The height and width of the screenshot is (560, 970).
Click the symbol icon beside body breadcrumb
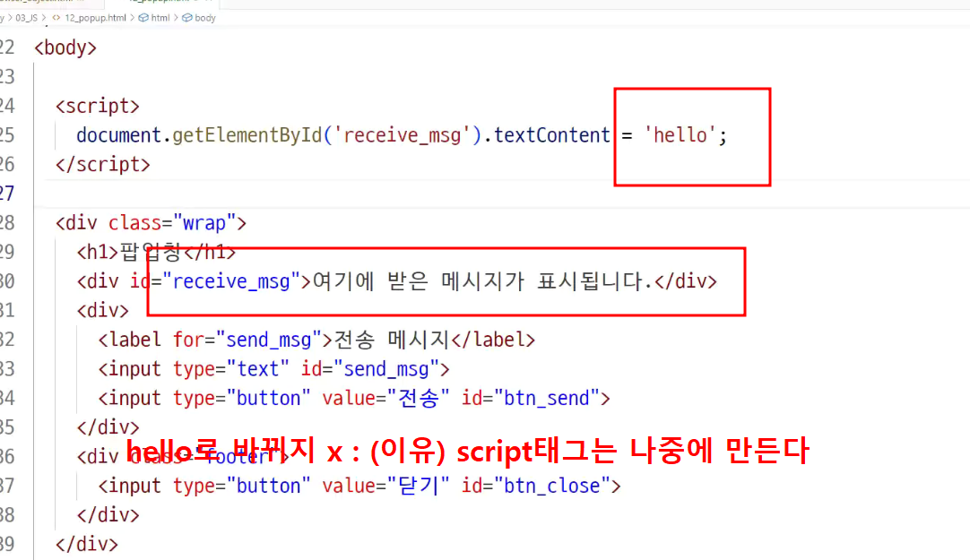pyautogui.click(x=186, y=18)
